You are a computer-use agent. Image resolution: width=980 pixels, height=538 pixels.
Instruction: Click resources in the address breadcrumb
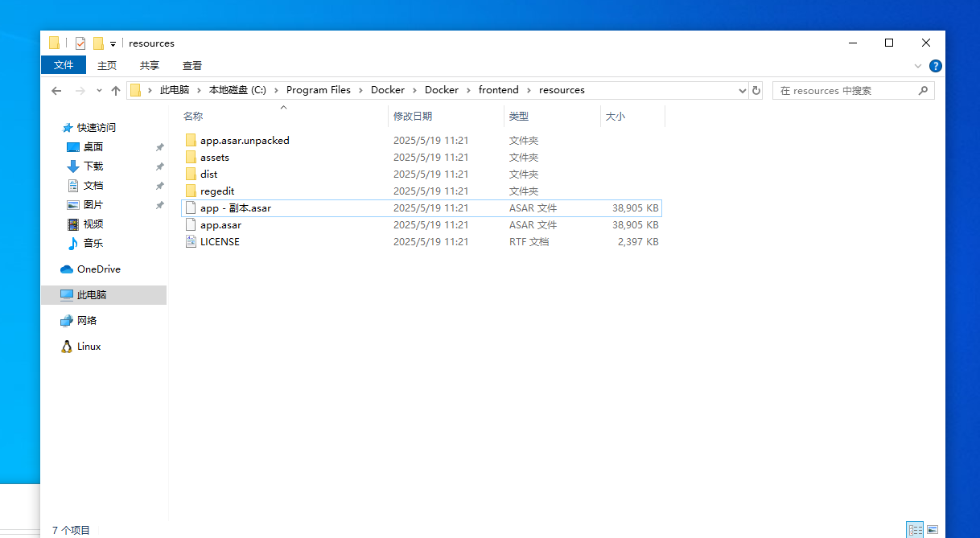562,90
